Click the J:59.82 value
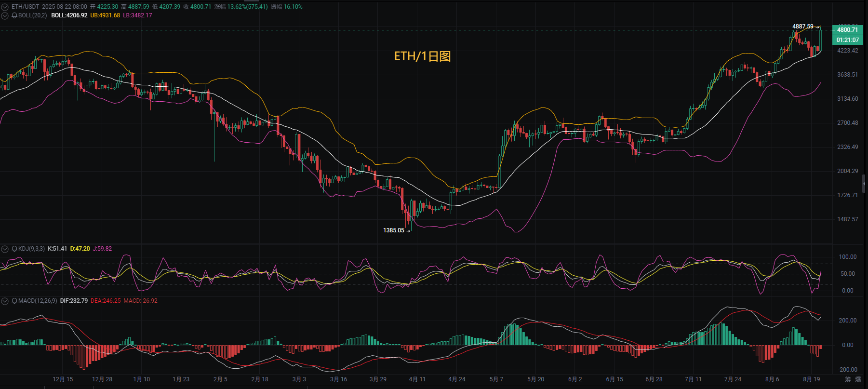Image resolution: width=868 pixels, height=389 pixels. click(x=102, y=249)
